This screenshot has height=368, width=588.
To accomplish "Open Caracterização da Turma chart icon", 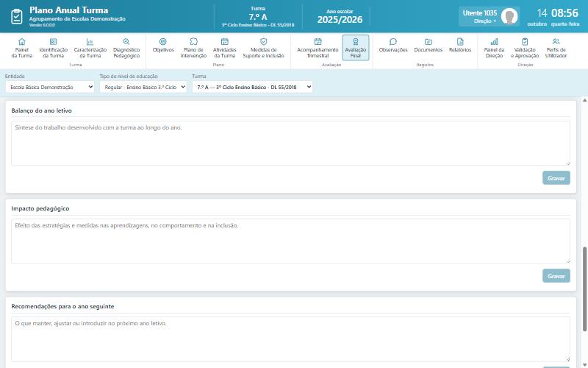I will tap(90, 42).
